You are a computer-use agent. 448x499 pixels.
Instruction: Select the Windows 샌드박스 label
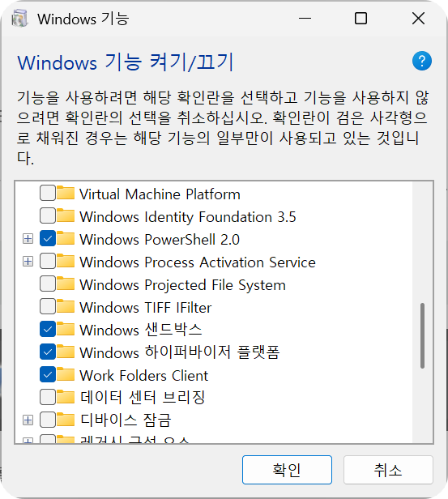click(141, 330)
